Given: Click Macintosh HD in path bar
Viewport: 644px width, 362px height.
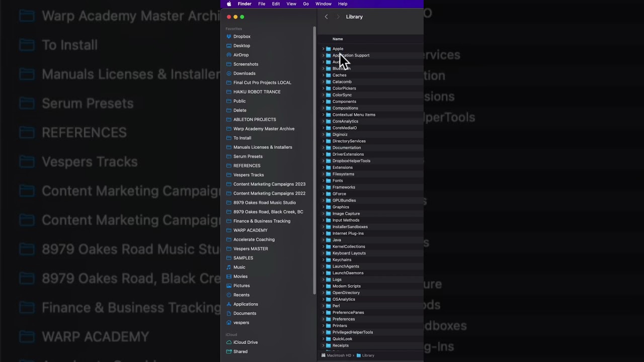Looking at the screenshot, I should (x=336, y=355).
